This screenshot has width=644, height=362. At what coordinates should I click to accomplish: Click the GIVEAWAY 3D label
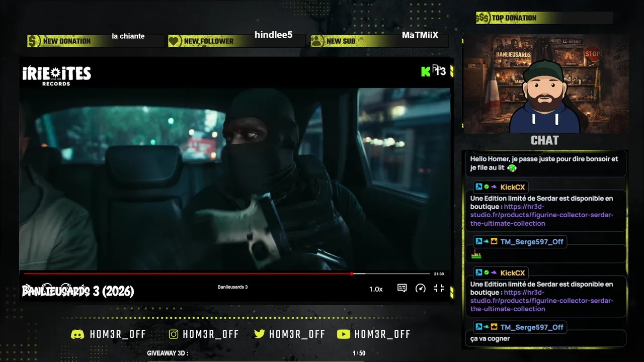click(168, 353)
